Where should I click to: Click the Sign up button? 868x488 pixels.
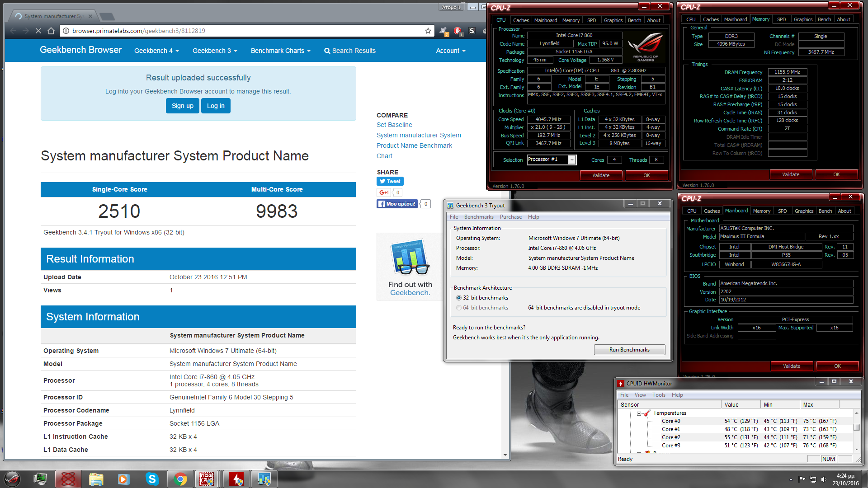[x=182, y=106]
